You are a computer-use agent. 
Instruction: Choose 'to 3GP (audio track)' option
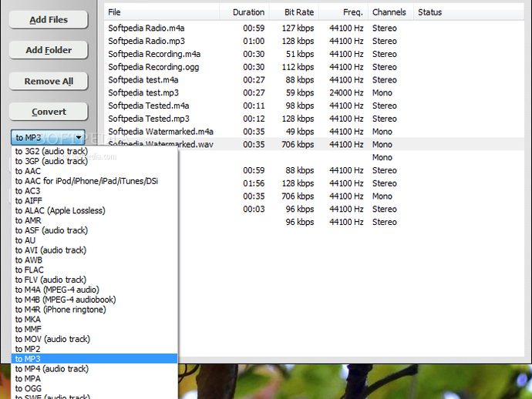[94, 161]
